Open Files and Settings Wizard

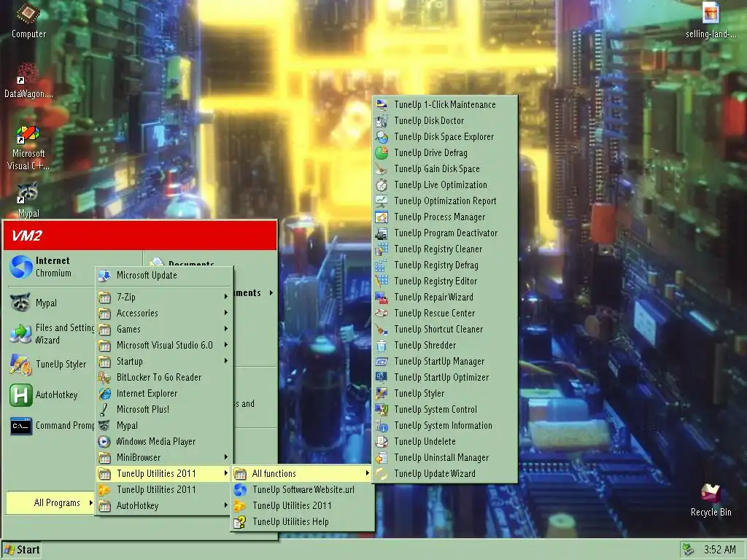click(52, 333)
